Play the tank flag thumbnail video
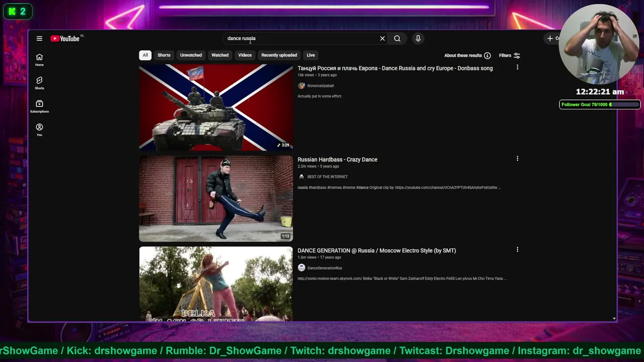Image resolution: width=644 pixels, height=362 pixels. click(x=216, y=107)
